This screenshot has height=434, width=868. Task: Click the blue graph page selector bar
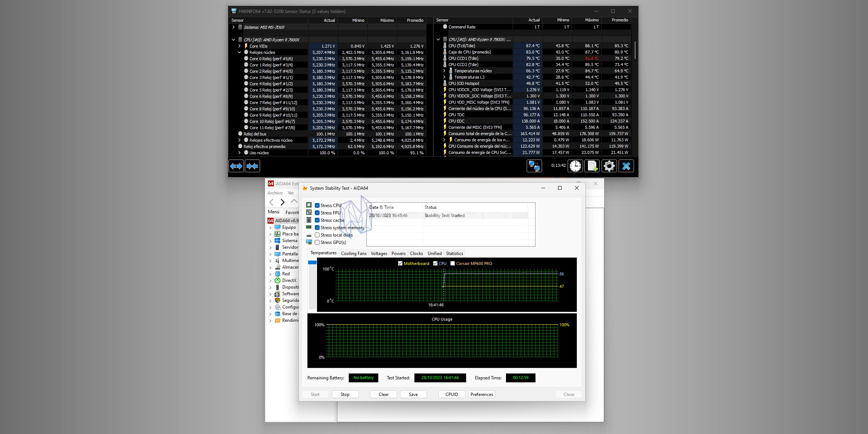point(312,262)
